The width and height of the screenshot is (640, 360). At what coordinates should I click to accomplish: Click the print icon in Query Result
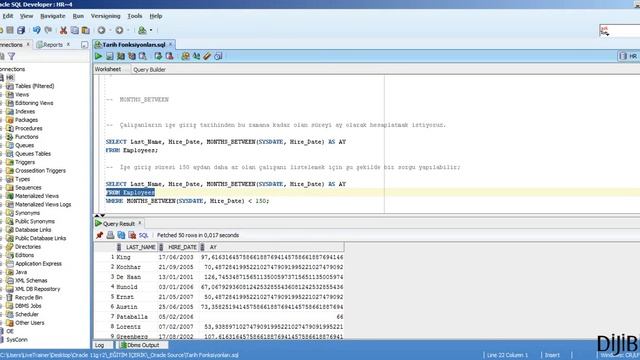click(110, 235)
